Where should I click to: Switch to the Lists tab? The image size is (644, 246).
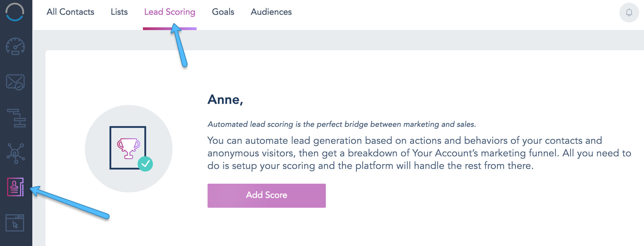(119, 12)
